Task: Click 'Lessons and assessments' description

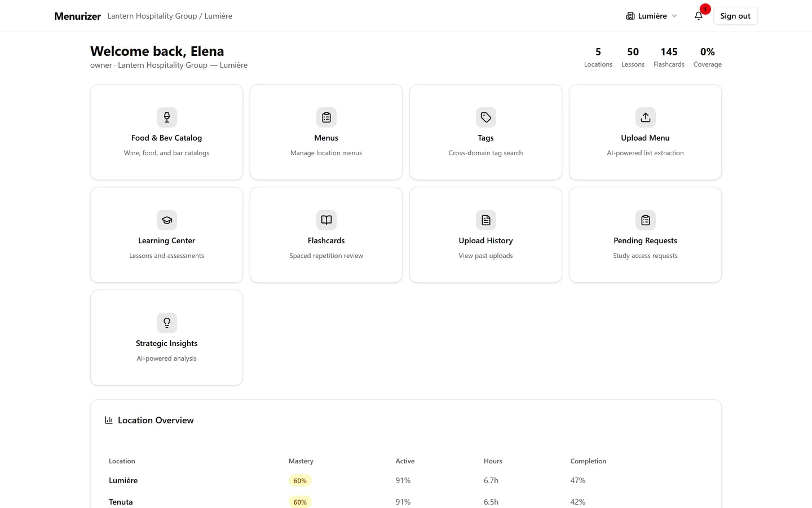Action: pyautogui.click(x=166, y=256)
